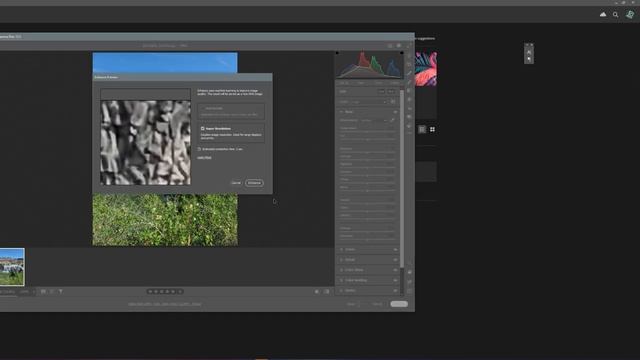Image resolution: width=640 pixels, height=360 pixels.
Task: Open the profile browser grid icon
Action: [x=393, y=102]
